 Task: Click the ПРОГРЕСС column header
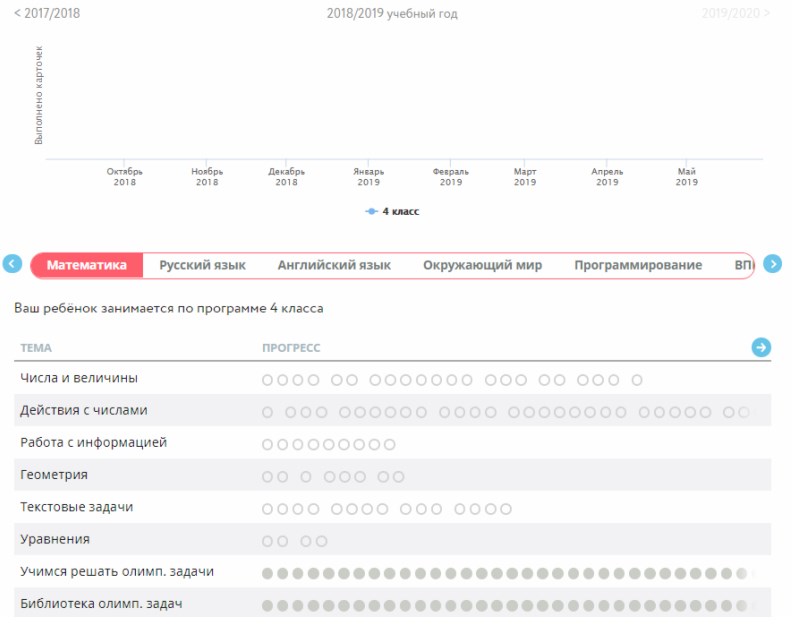(291, 348)
